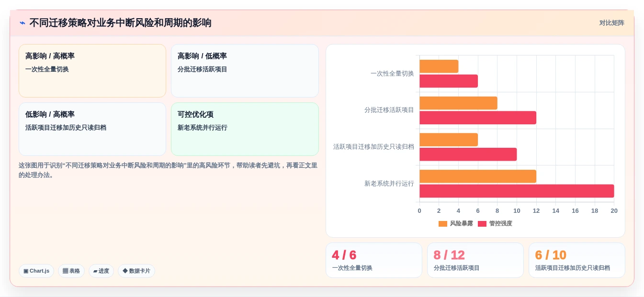
Task: Click chart axis label 活跃项目迁移加历史只读归档
Action: pos(374,147)
